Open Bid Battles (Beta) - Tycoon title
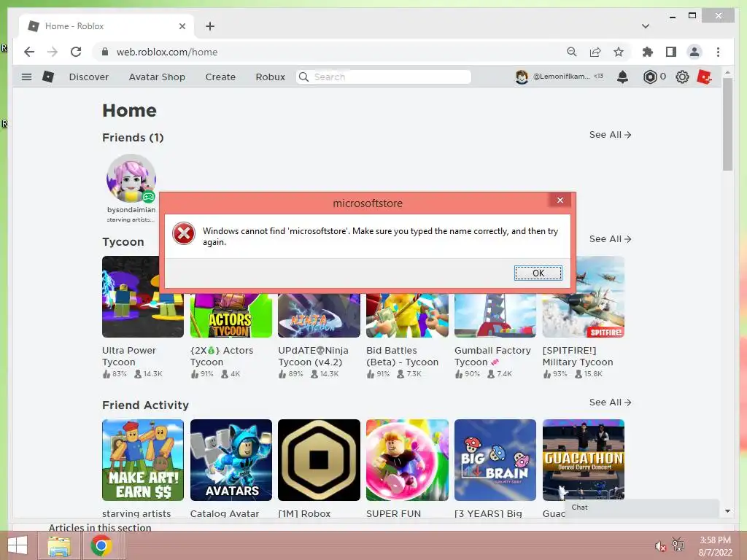Viewport: 747px width, 560px height. coord(402,356)
